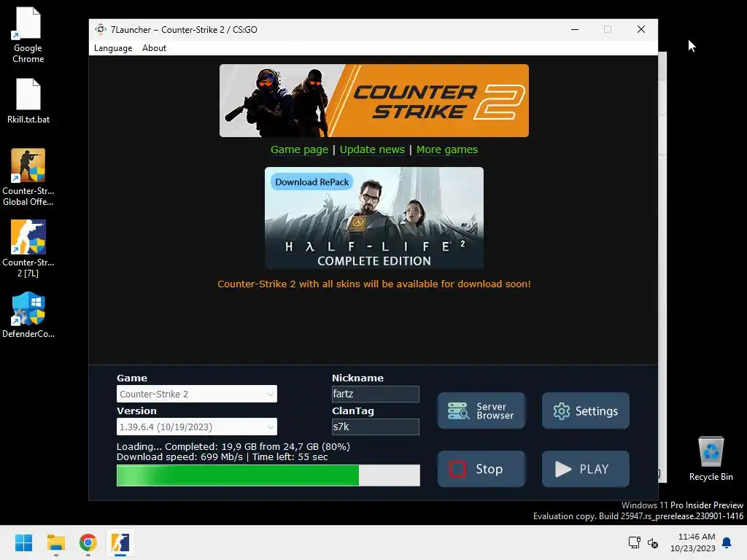Image resolution: width=747 pixels, height=560 pixels.
Task: Open the Windows Start menu
Action: [x=23, y=542]
